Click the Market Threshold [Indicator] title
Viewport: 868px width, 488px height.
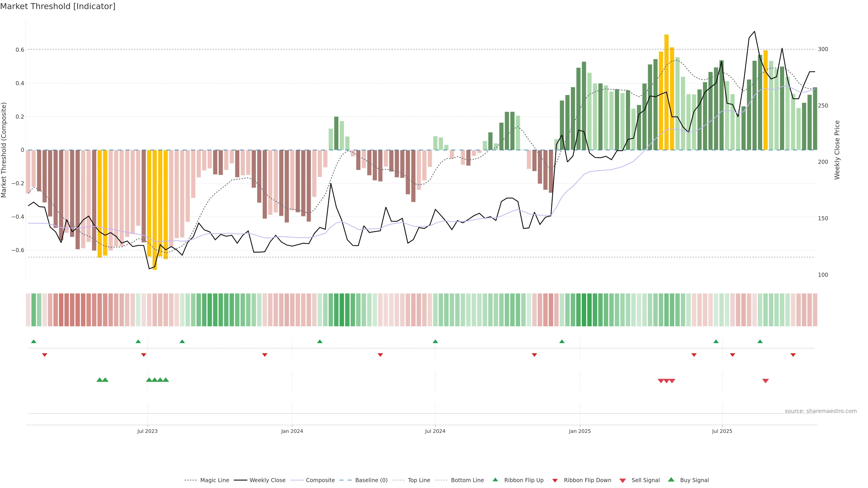pos(58,6)
